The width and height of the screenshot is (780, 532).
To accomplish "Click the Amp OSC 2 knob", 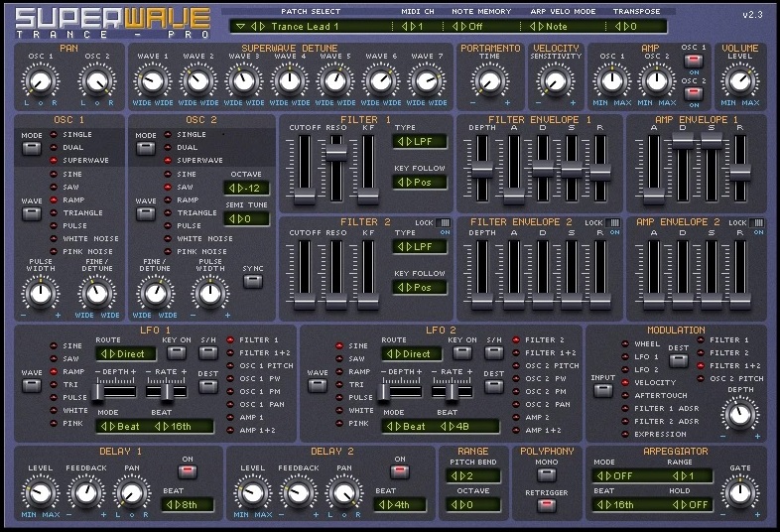I will point(657,81).
